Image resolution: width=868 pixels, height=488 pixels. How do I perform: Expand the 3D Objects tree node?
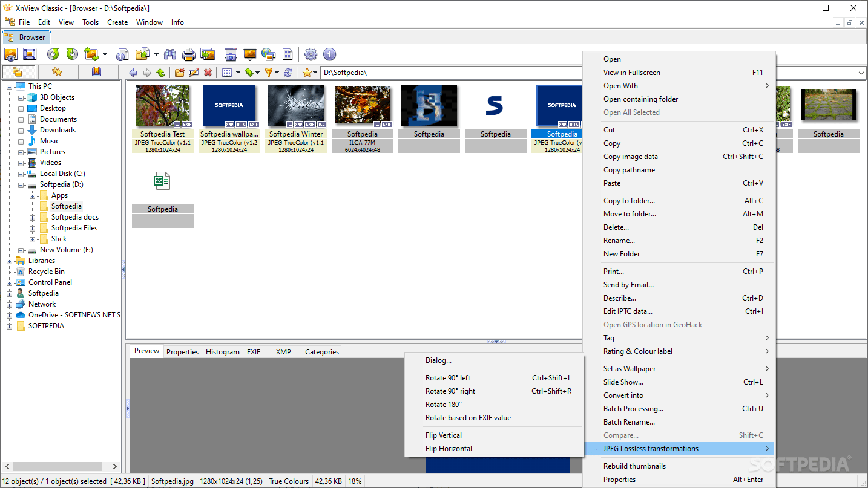coord(21,97)
